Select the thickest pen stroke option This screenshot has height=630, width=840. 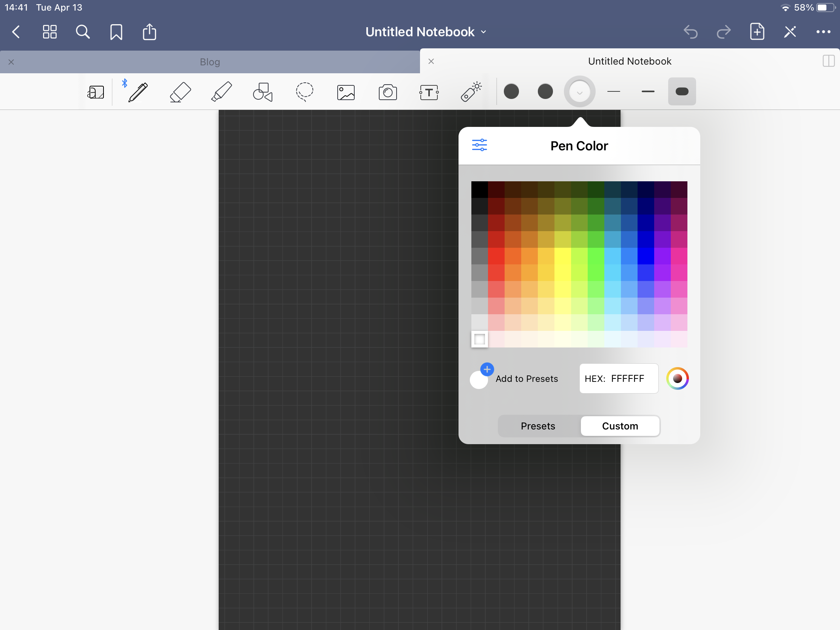tap(682, 91)
